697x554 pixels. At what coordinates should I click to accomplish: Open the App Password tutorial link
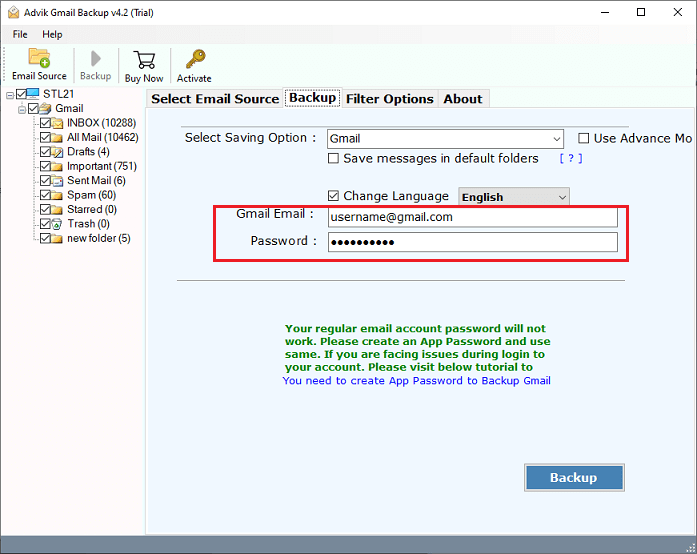(x=417, y=381)
